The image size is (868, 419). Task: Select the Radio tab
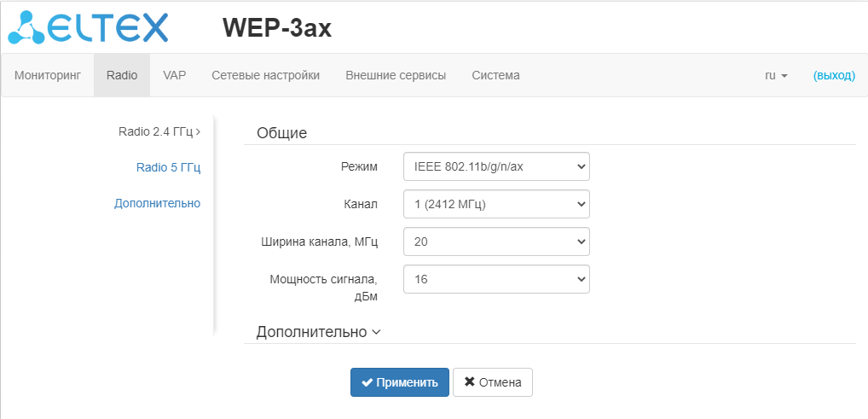coord(122,75)
